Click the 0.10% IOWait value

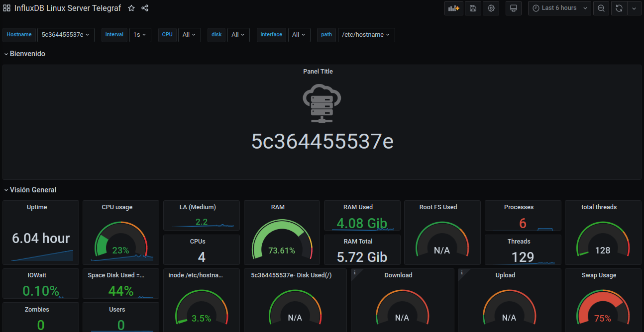click(41, 291)
